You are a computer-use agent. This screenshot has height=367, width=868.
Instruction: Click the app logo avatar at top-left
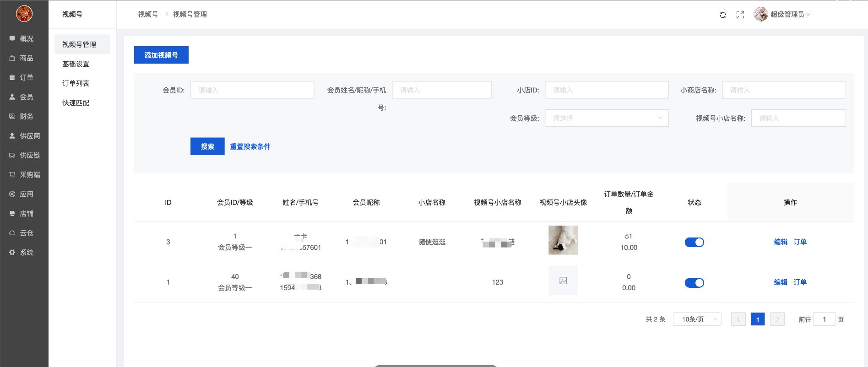[x=24, y=14]
